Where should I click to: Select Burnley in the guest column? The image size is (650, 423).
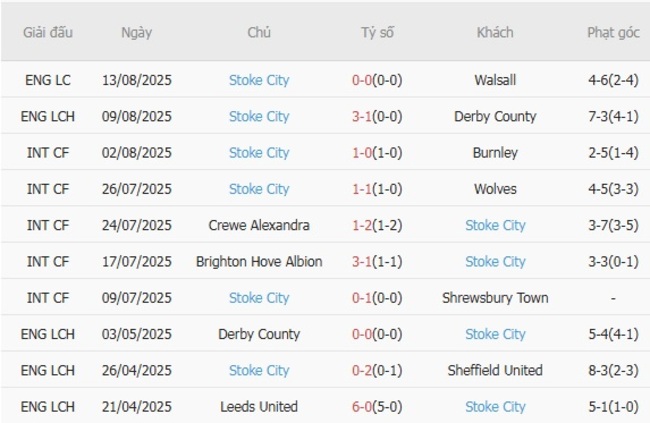tap(495, 153)
